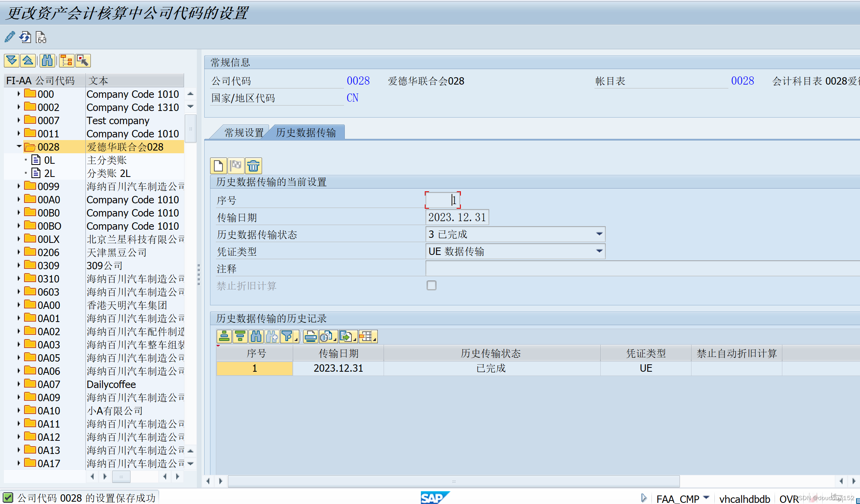
Task: Select the 历史数据传输 tab
Action: [306, 133]
